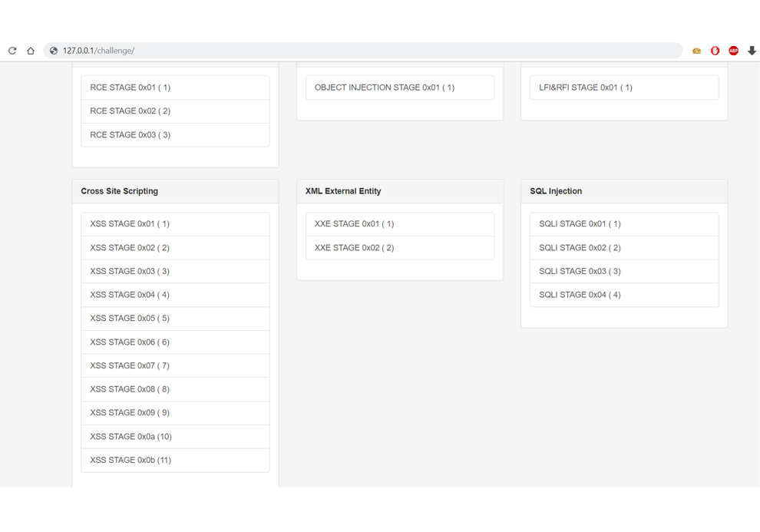Open RCE STAGE 0x03 ( 3)
The height and width of the screenshot is (532, 760).
pos(175,134)
